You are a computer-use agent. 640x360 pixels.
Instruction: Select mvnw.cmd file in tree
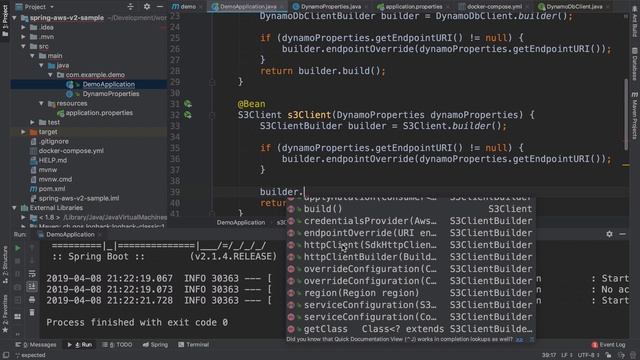55,179
